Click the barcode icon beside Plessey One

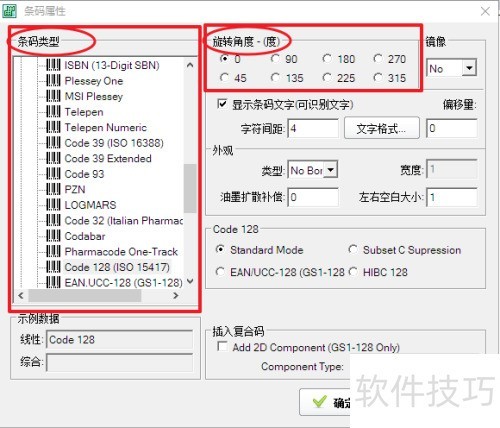pyautogui.click(x=53, y=81)
